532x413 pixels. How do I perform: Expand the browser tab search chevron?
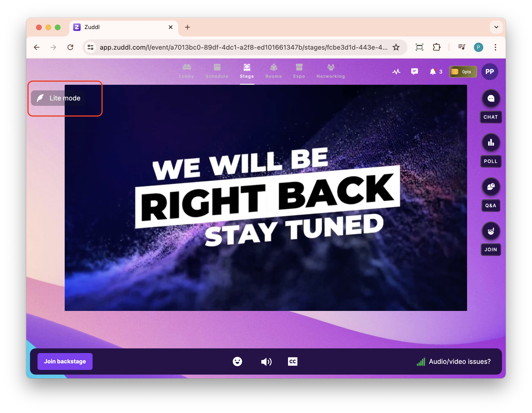pos(496,27)
